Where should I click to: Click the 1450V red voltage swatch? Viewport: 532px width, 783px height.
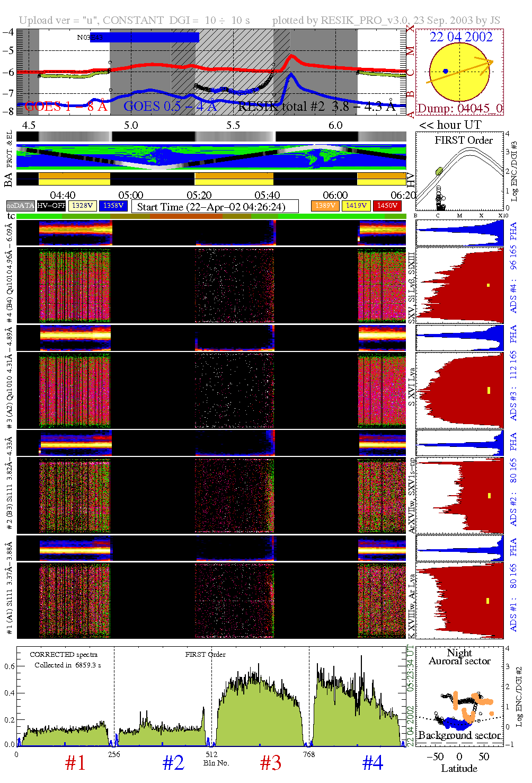[x=387, y=206]
